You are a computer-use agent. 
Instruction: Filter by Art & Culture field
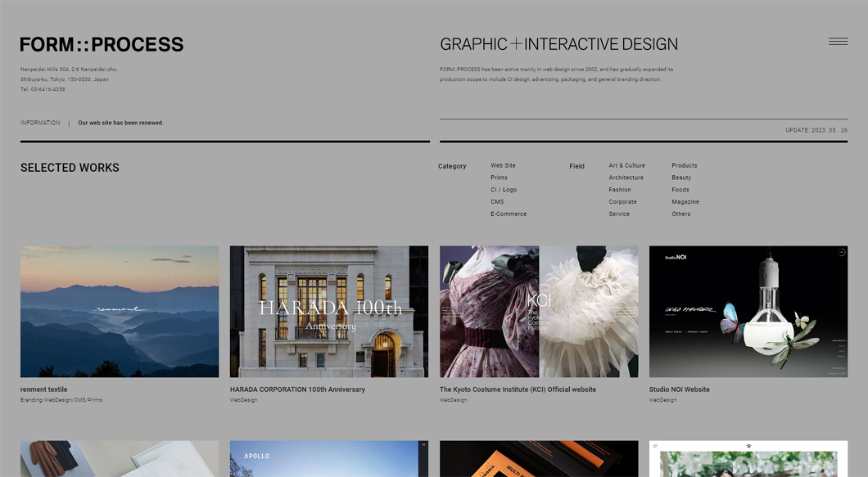[626, 165]
